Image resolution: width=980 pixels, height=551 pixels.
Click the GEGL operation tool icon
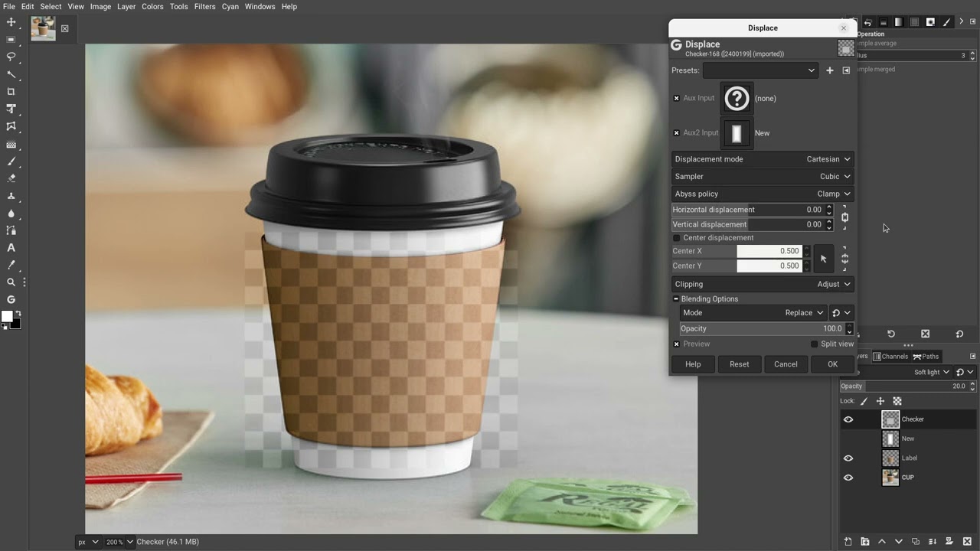pyautogui.click(x=11, y=299)
